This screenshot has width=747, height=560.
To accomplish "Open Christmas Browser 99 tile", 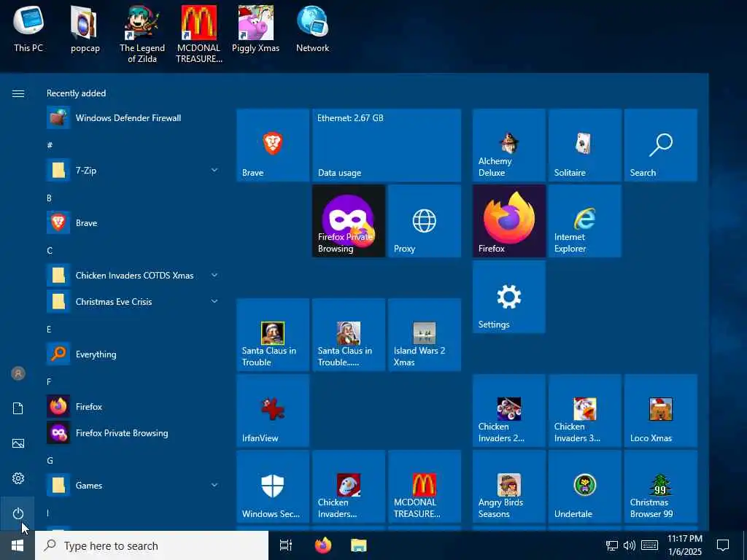I will pyautogui.click(x=660, y=486).
